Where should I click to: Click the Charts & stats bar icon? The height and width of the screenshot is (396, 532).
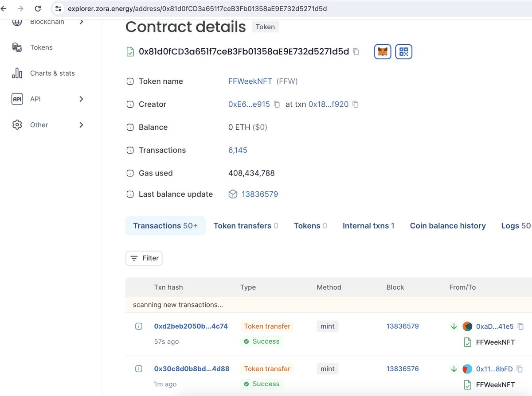17,73
